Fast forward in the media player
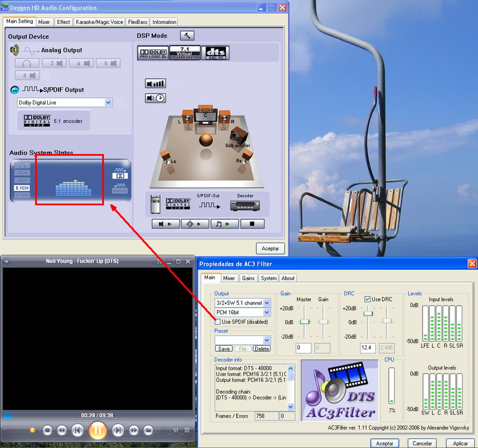Viewport: 478px width, 448px height. [133, 430]
